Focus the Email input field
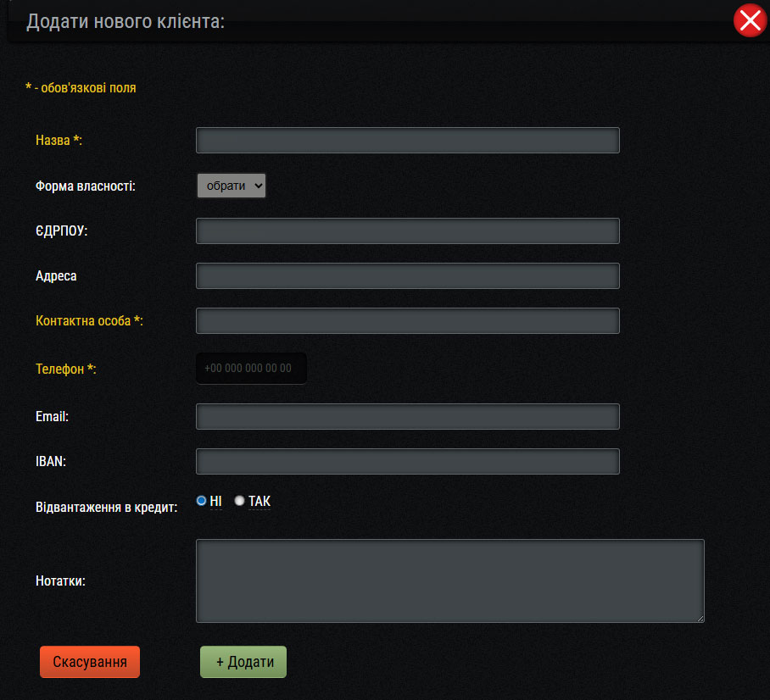 point(407,416)
